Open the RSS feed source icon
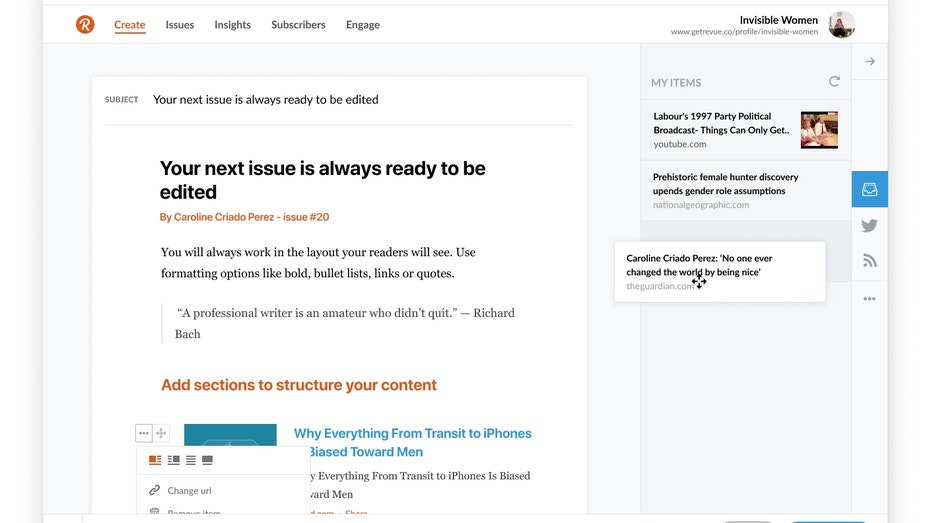Screen dimensions: 931x523 point(870,261)
